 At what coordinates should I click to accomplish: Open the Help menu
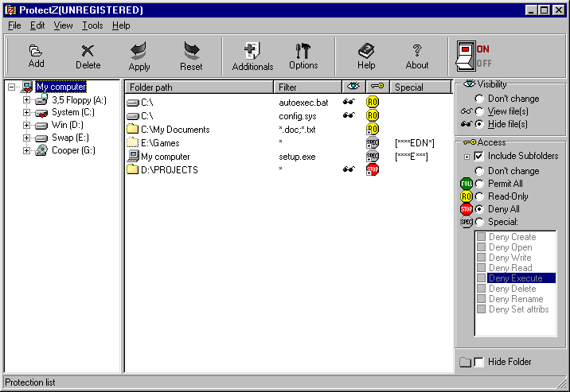121,25
